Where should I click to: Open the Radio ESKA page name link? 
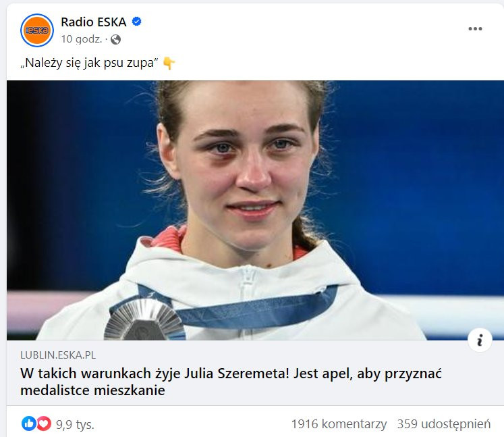[94, 22]
